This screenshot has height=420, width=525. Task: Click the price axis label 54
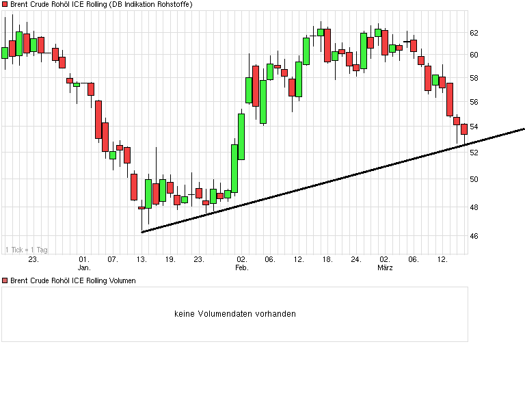click(x=474, y=127)
